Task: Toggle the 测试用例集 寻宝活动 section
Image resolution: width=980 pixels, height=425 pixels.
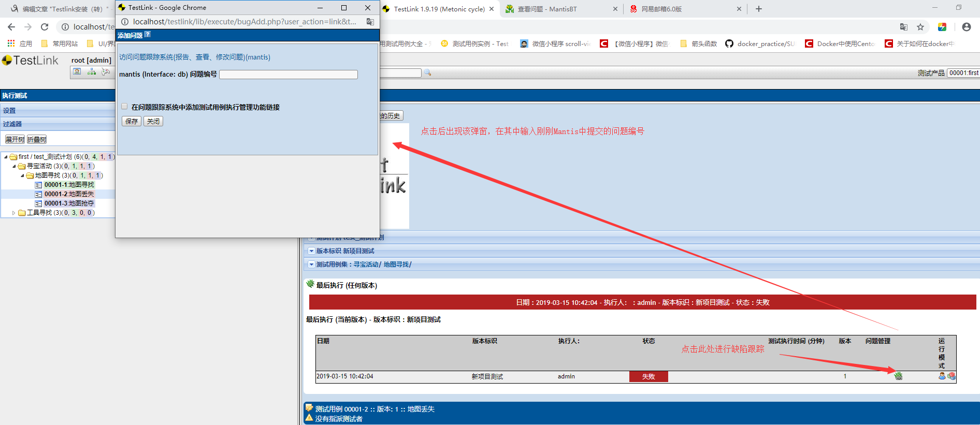Action: 311,264
